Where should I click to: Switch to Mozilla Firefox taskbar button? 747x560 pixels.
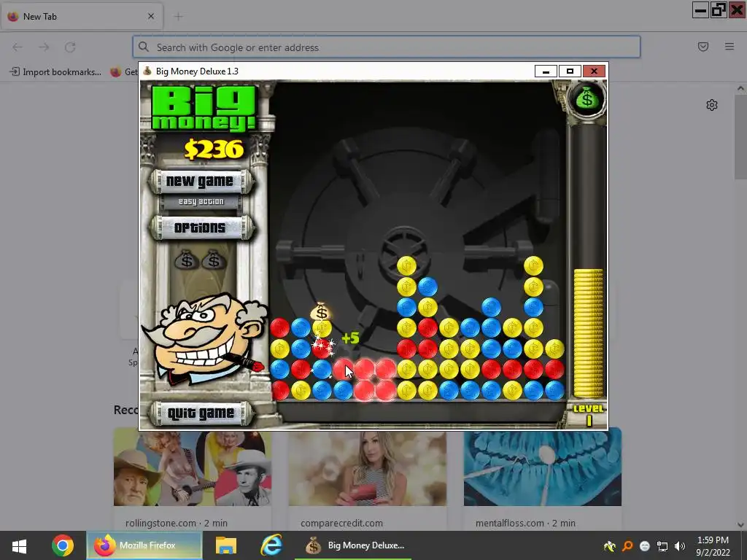click(x=144, y=545)
